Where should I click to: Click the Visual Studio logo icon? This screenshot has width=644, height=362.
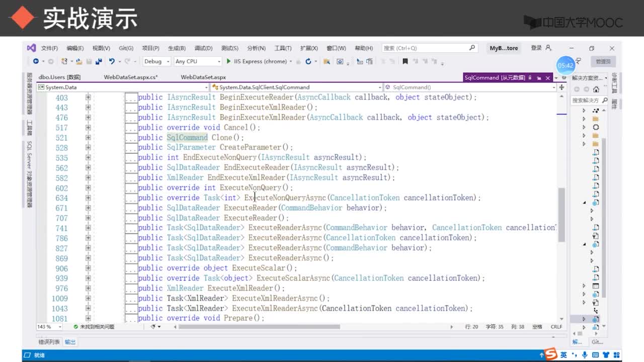tap(31, 48)
